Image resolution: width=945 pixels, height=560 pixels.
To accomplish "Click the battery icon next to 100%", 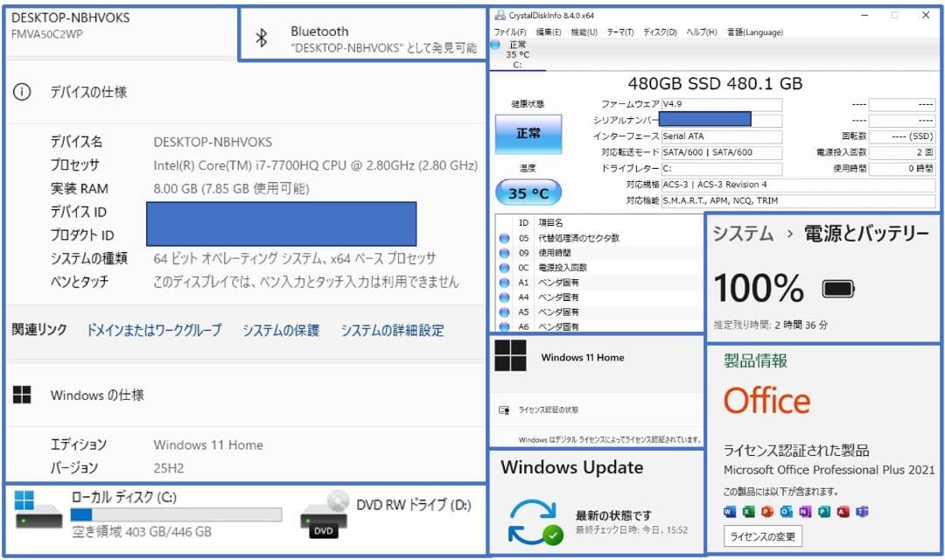I will click(x=836, y=287).
